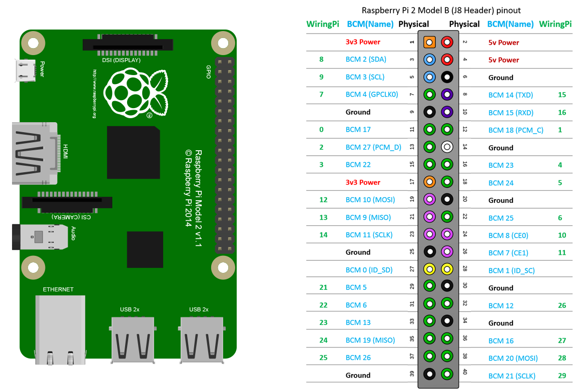588x390 pixels.
Task: Click the right WiringPi column header
Action: pos(555,24)
